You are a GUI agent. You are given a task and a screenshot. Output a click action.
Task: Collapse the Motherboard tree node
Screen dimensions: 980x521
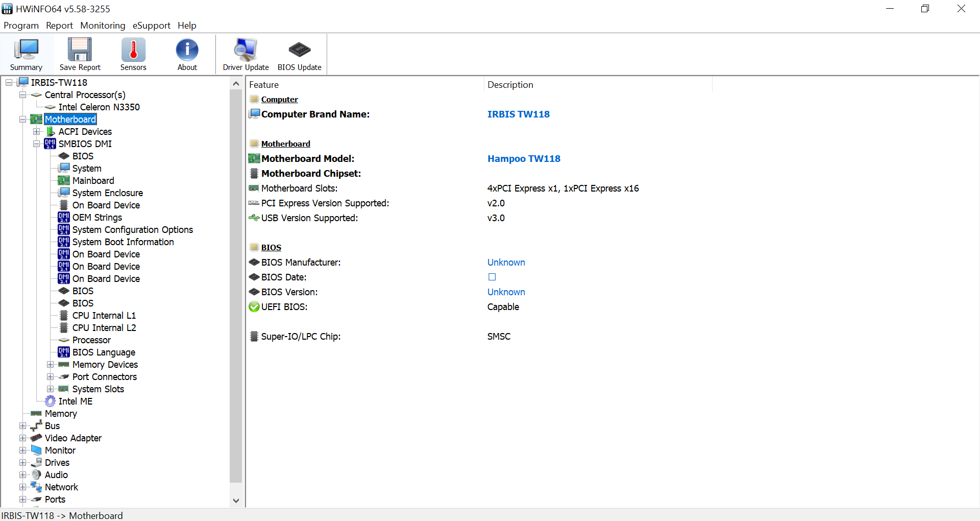coord(22,120)
